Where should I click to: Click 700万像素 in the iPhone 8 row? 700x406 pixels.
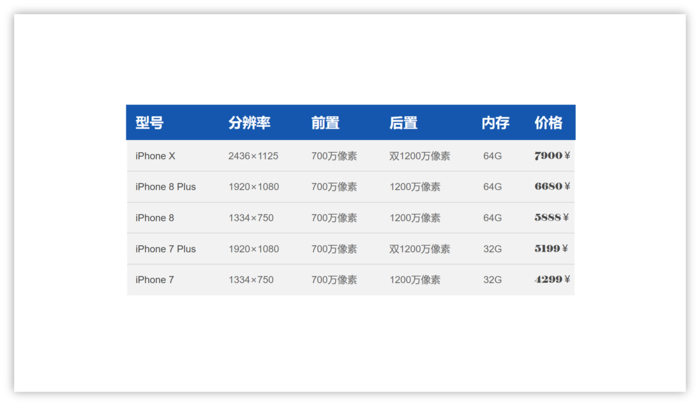334,218
